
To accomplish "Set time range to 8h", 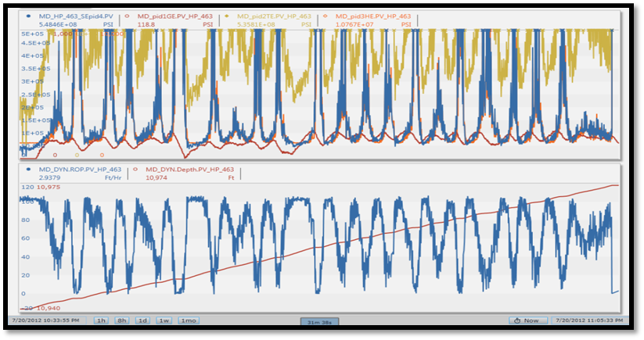I will pos(122,320).
